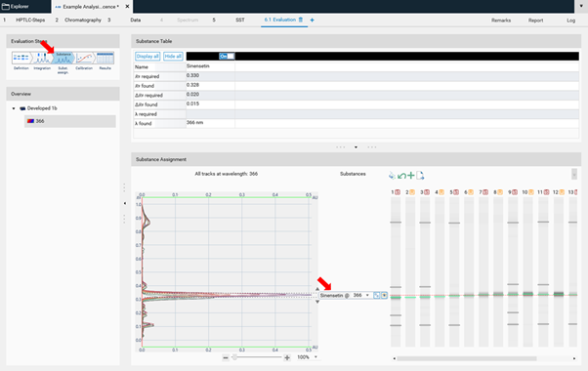Screen dimensions: 588x371
Task: Click the track 1 sample badge
Action: point(398,192)
